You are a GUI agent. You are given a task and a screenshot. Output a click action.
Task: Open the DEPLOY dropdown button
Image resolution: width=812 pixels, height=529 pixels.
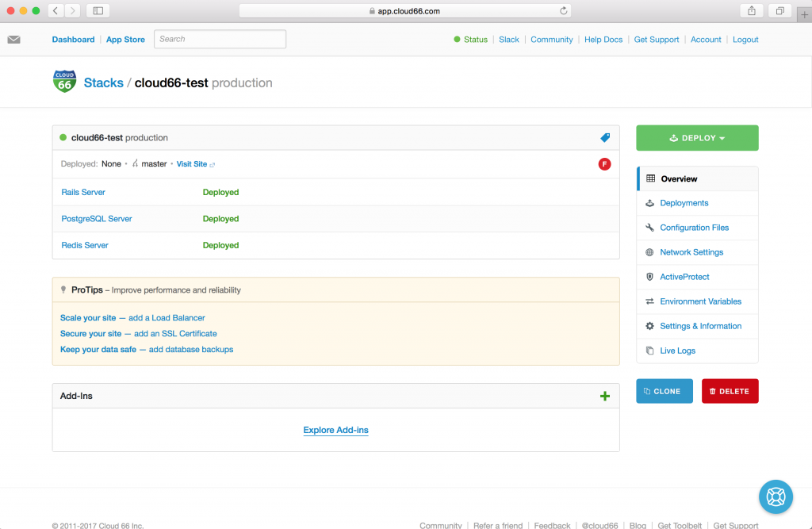pos(697,138)
